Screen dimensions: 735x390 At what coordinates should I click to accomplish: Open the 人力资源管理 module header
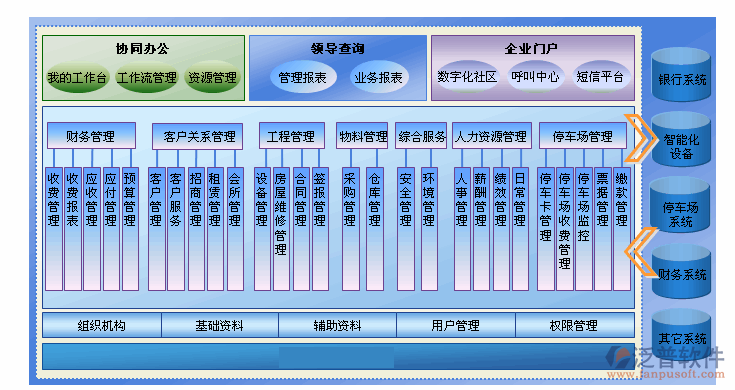[492, 136]
